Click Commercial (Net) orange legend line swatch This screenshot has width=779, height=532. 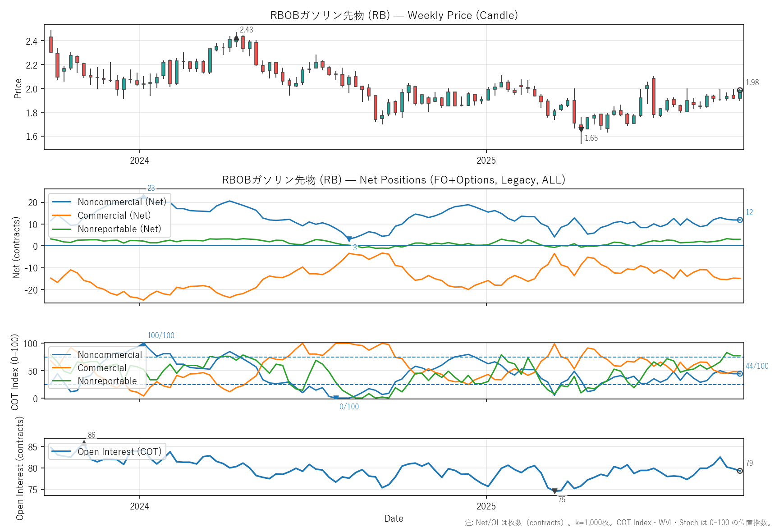click(x=62, y=216)
